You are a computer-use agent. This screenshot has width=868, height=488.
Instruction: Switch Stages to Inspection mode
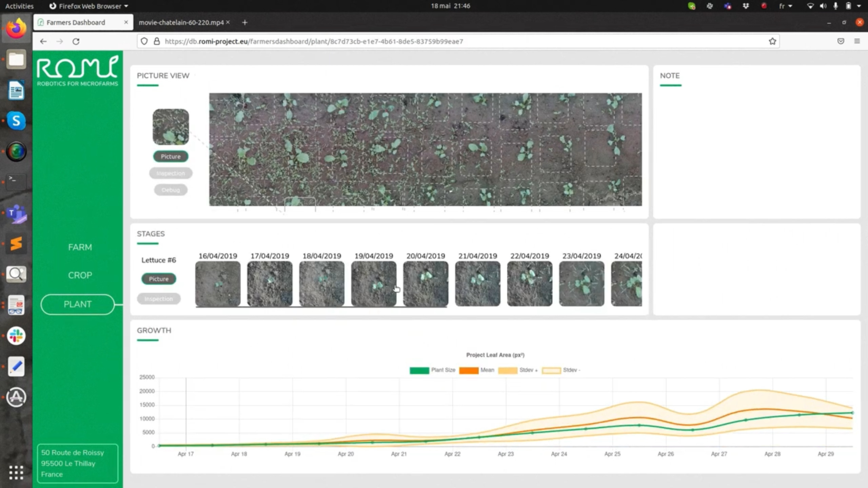coord(158,299)
